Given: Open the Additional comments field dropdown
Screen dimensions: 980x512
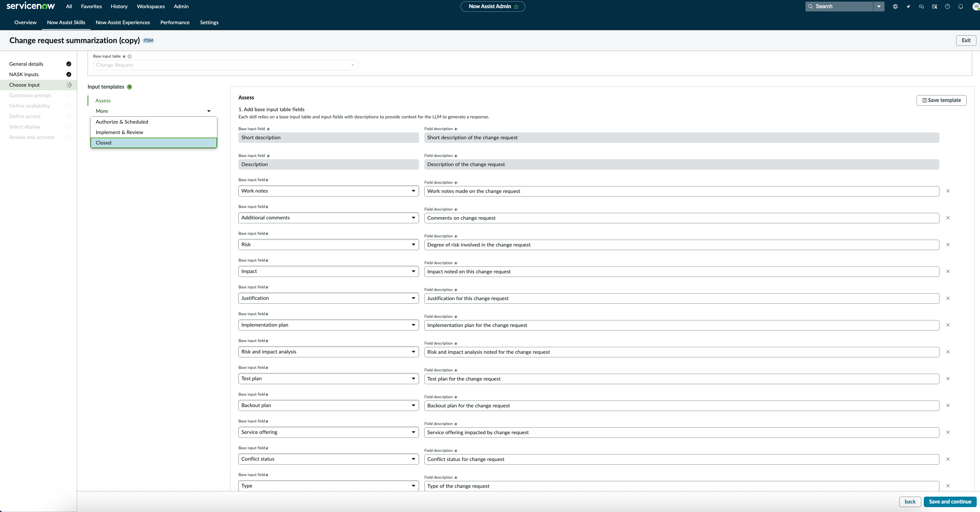Looking at the screenshot, I should tap(328, 217).
